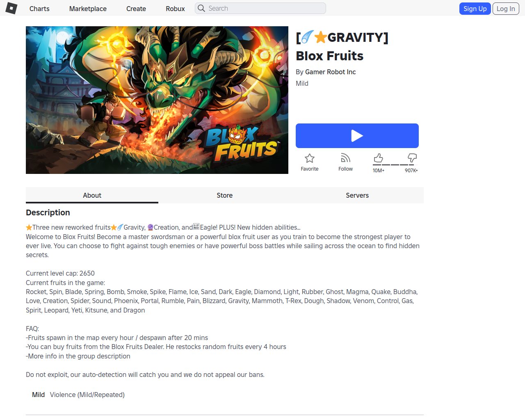Switch to the Store tab
Image resolution: width=525 pixels, height=420 pixels.
[225, 195]
